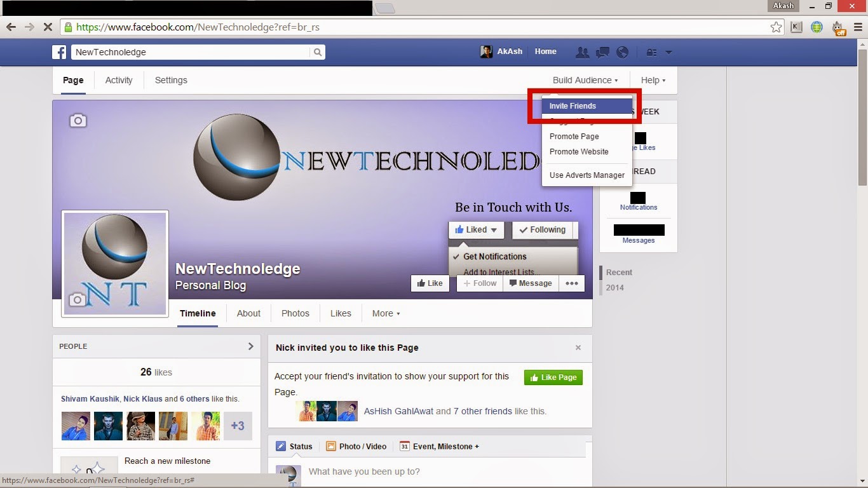
Task: Click the Like button beside Follow
Action: click(x=430, y=283)
